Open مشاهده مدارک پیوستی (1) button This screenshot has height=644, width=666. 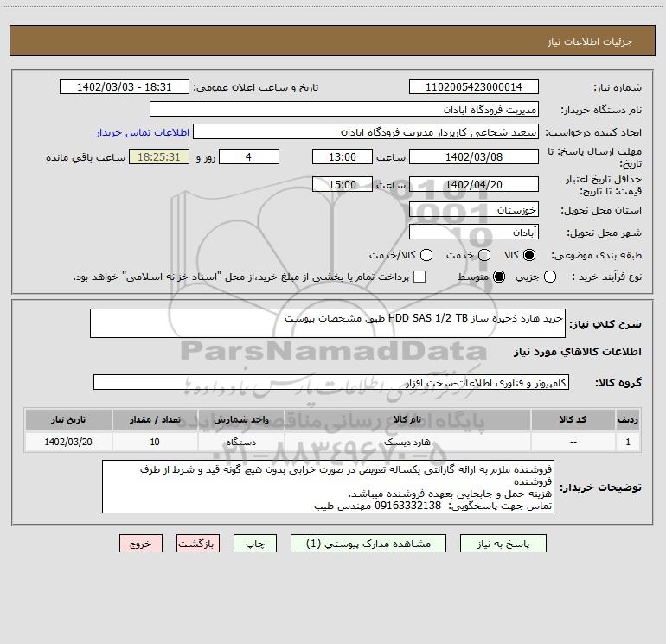point(368,544)
